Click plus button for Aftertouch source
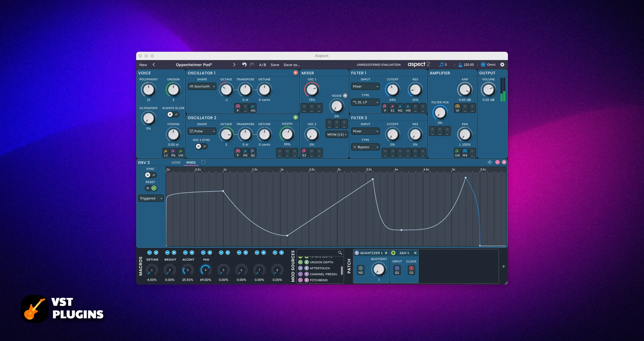 tap(306, 268)
